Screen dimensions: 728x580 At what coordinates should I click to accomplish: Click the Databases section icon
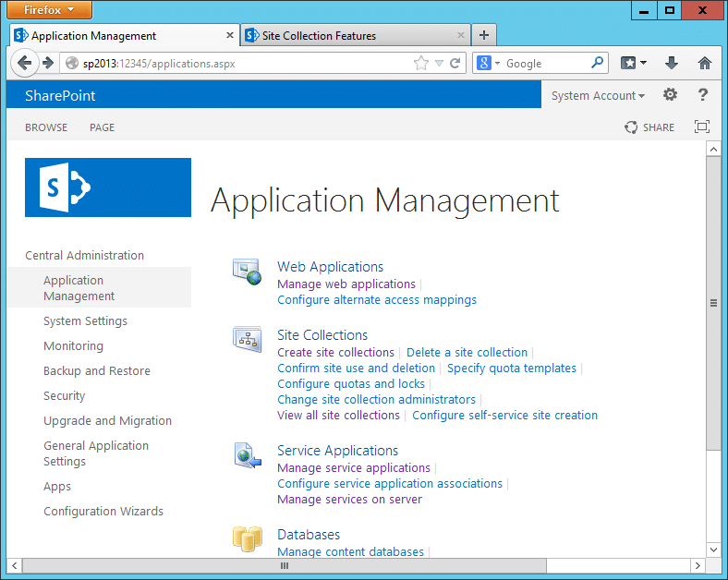(248, 538)
